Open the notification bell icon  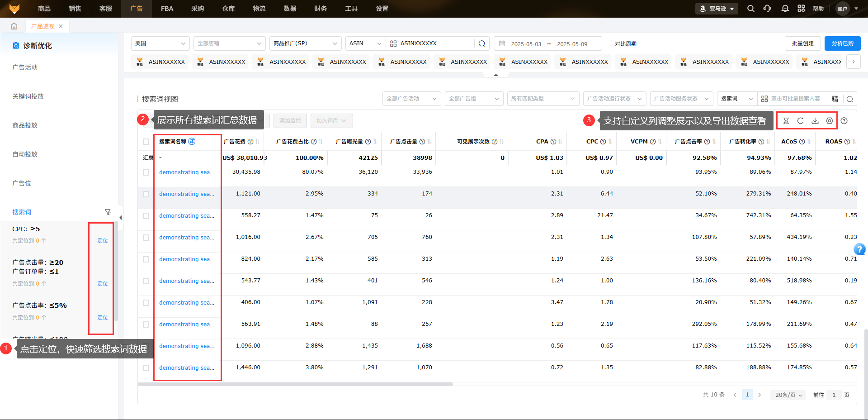point(785,9)
